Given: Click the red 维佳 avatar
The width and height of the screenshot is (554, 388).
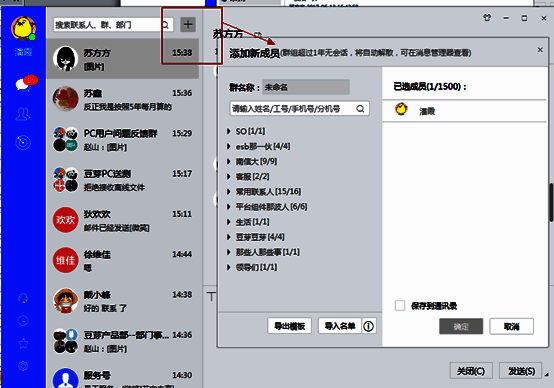Looking at the screenshot, I should point(65,260).
